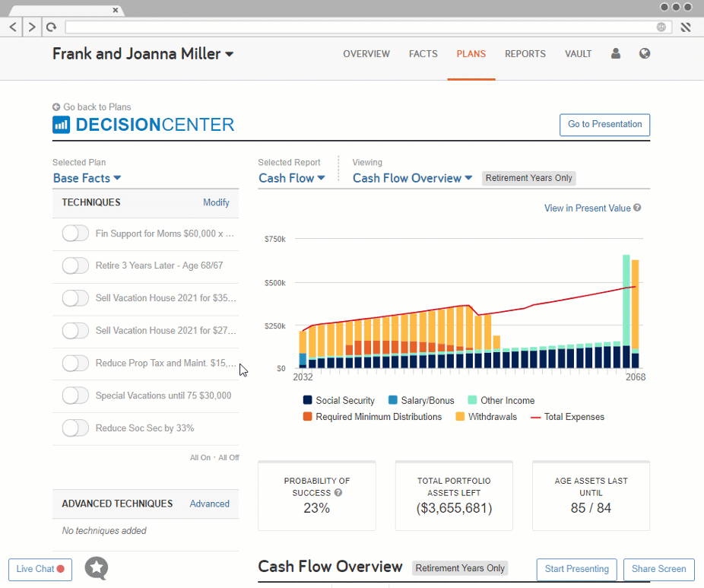Click help icon beside Probability of Success

click(338, 492)
